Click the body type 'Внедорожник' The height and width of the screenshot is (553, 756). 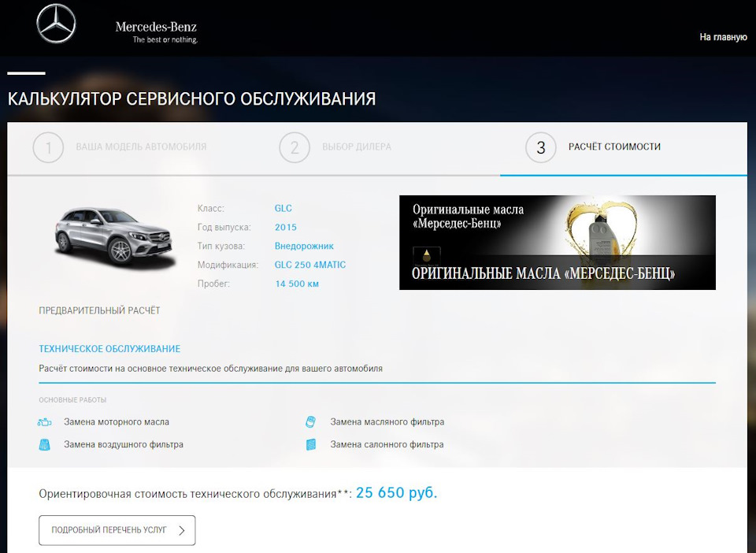tap(304, 246)
